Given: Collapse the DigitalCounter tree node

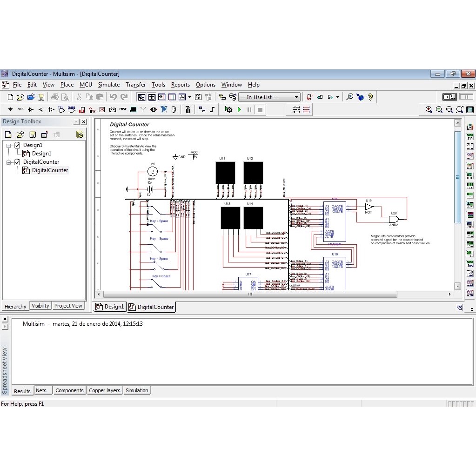Looking at the screenshot, I should tap(8, 162).
